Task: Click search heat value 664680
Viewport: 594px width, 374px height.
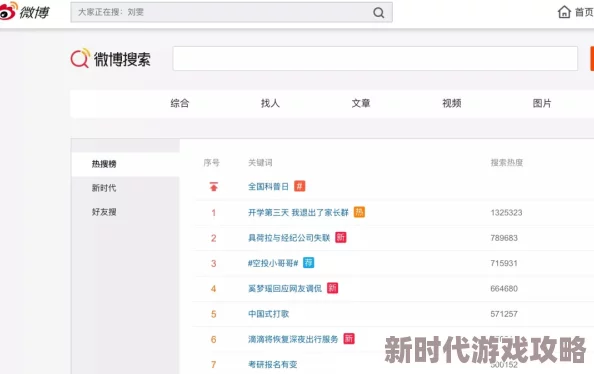Action: (x=504, y=288)
